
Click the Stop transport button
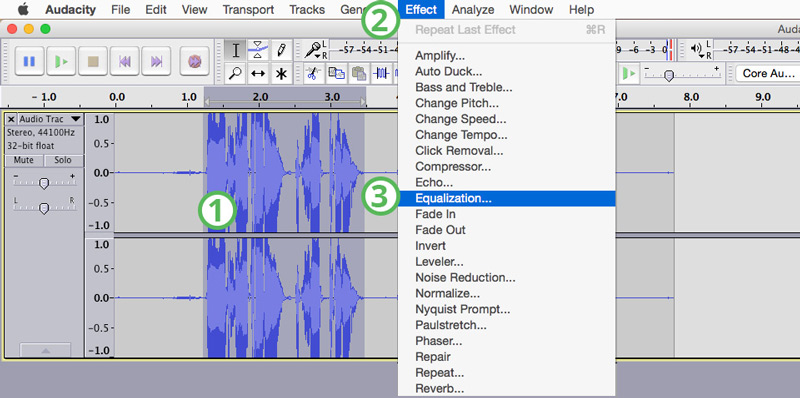(x=93, y=61)
